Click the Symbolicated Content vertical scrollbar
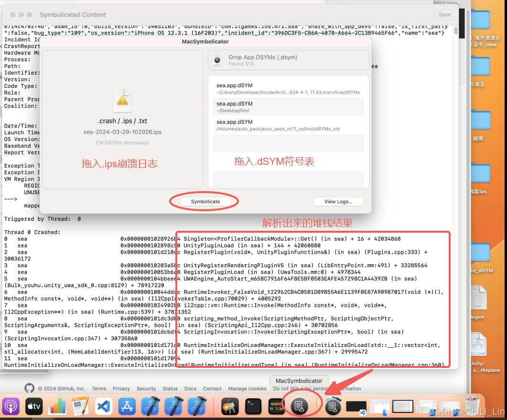Image resolution: width=507 pixels, height=420 pixels. [x=456, y=31]
